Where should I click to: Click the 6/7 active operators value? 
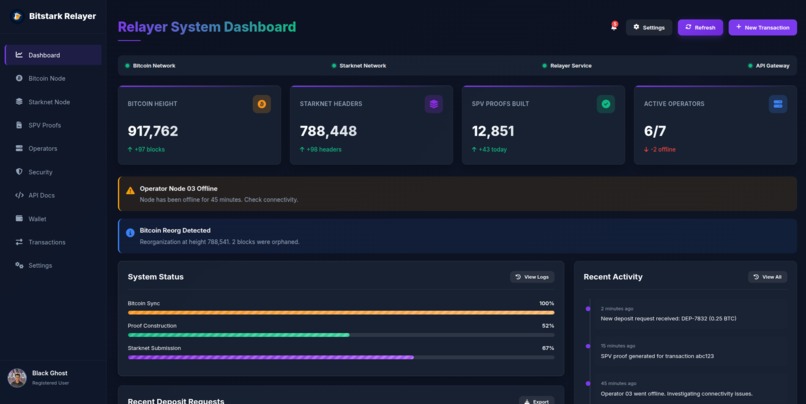coord(655,131)
